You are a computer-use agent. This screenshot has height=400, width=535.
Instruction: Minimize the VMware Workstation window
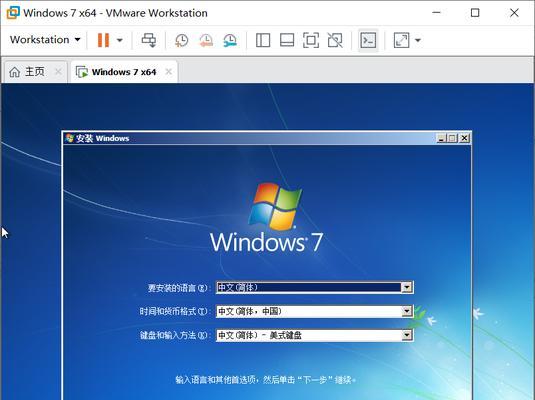point(436,13)
